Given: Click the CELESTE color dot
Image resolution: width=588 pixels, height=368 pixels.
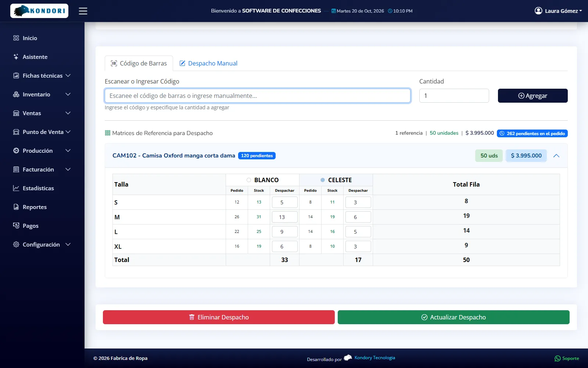Looking at the screenshot, I should click(323, 180).
